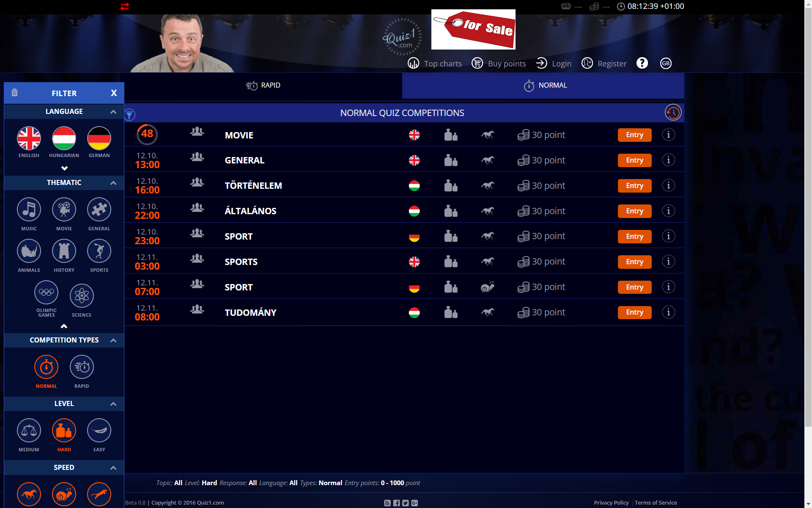Close the Filter panel with X

(x=114, y=93)
